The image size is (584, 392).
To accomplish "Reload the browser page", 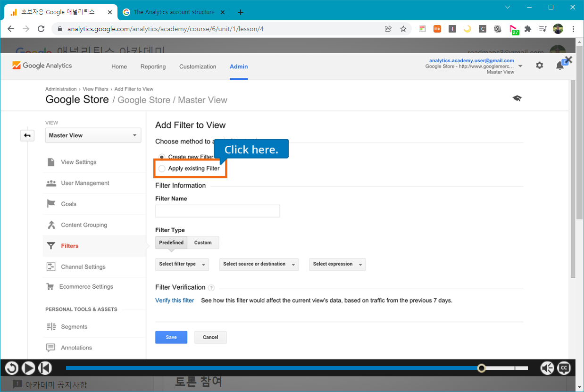I will (x=41, y=29).
